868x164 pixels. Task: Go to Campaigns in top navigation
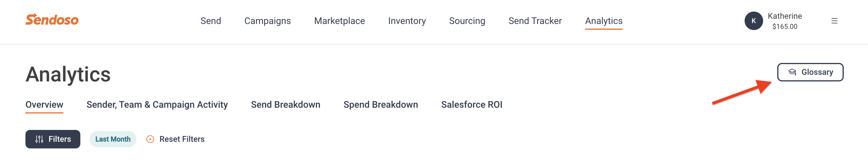pyautogui.click(x=268, y=21)
